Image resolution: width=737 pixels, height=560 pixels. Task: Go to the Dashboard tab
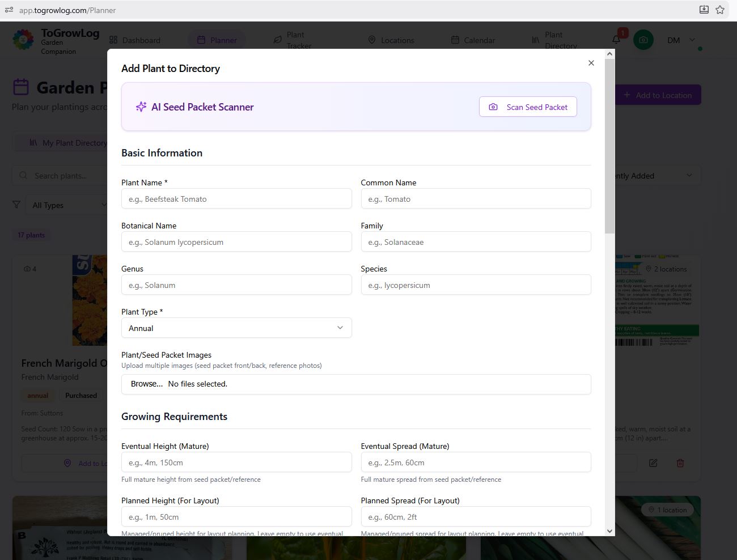(x=135, y=40)
